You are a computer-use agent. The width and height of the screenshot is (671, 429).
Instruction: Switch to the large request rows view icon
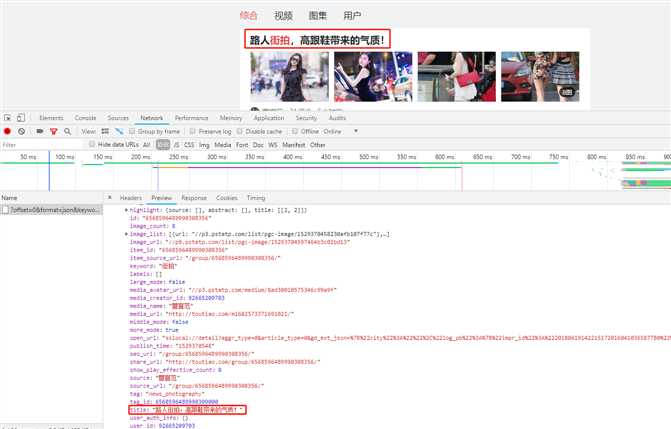(x=105, y=131)
